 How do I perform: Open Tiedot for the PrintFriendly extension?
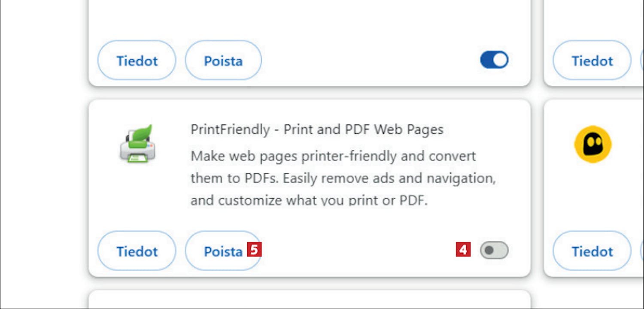pyautogui.click(x=137, y=251)
